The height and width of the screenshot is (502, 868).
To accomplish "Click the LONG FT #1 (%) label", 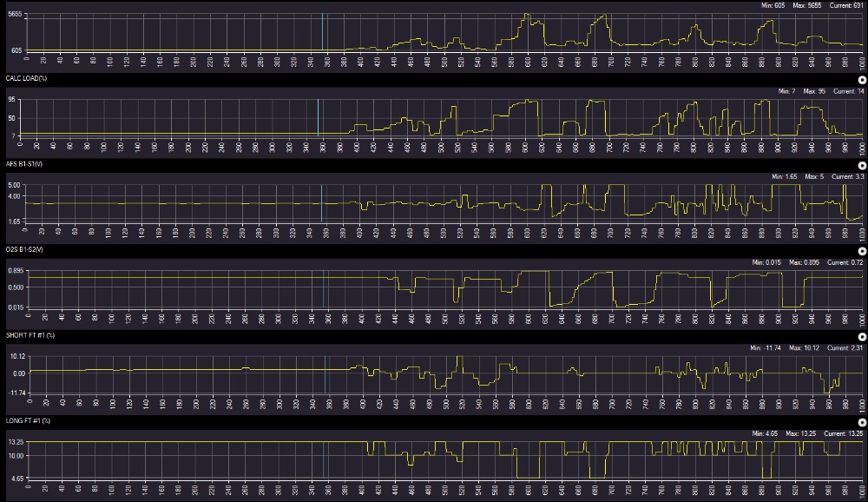I will pos(26,420).
